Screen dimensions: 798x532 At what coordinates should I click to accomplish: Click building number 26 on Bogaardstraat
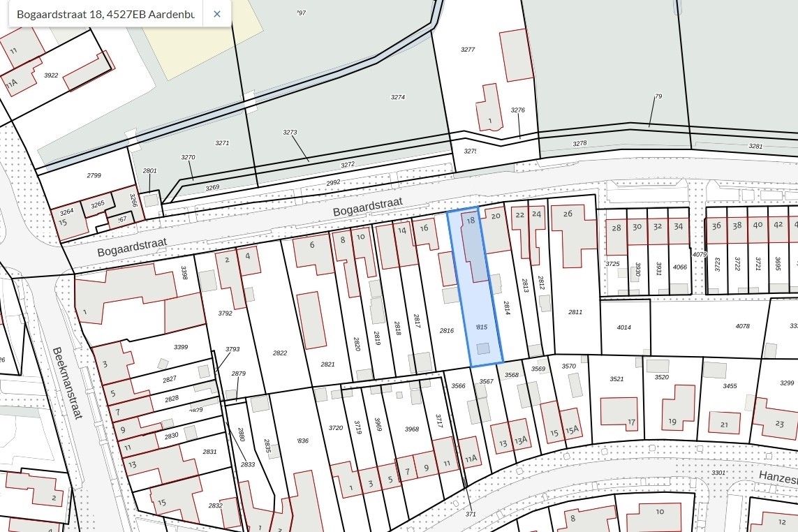(568, 214)
